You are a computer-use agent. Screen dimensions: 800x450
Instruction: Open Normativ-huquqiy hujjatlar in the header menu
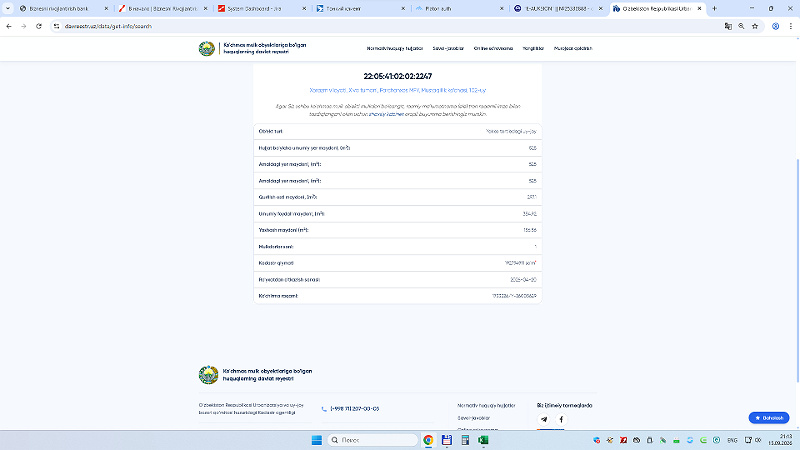click(x=395, y=48)
